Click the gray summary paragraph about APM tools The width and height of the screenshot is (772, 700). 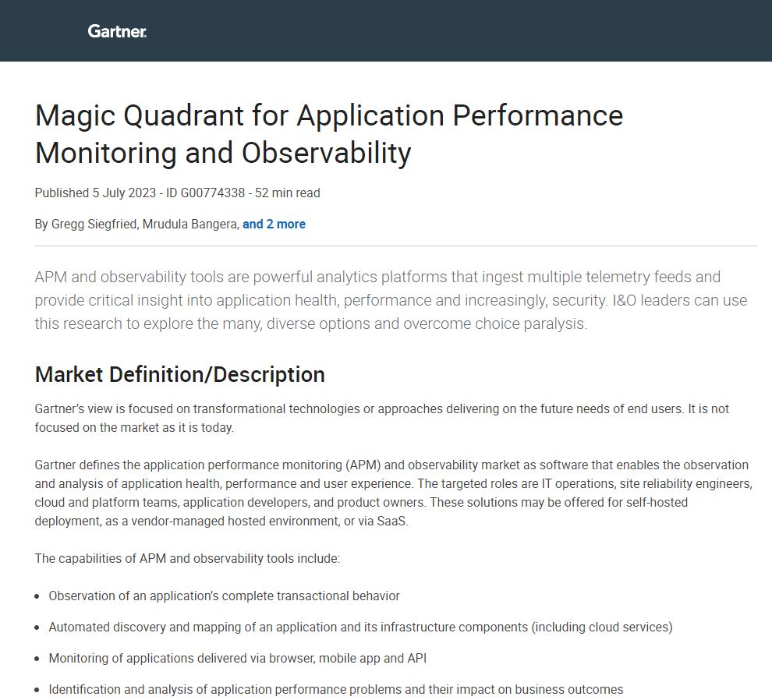coord(390,300)
